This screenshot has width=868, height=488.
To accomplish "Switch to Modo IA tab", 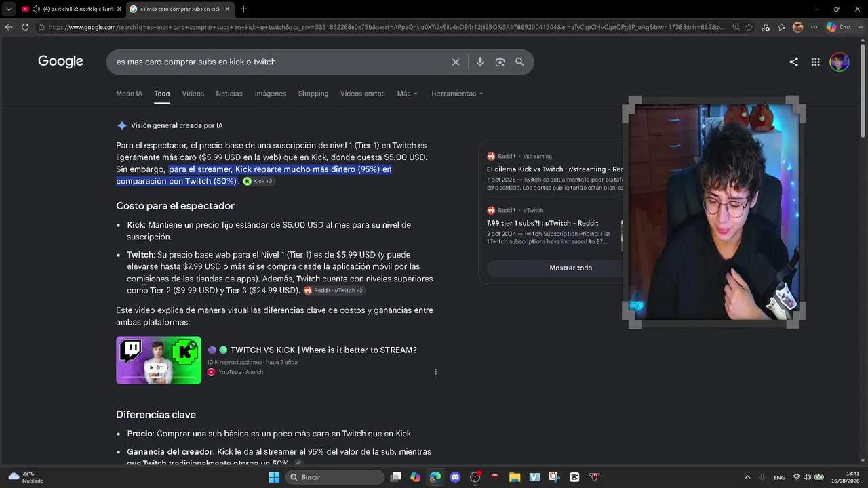I will pos(129,94).
